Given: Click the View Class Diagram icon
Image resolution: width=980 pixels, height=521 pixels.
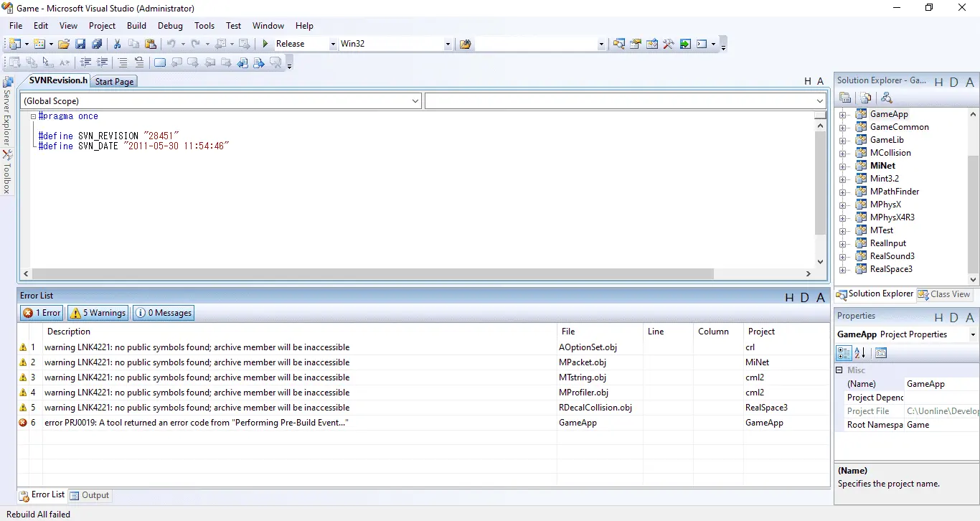Looking at the screenshot, I should pos(887,98).
